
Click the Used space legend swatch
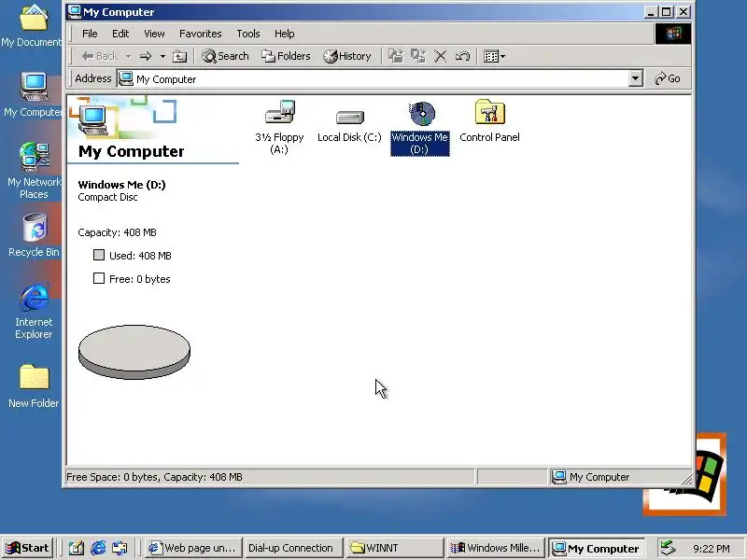pos(99,255)
